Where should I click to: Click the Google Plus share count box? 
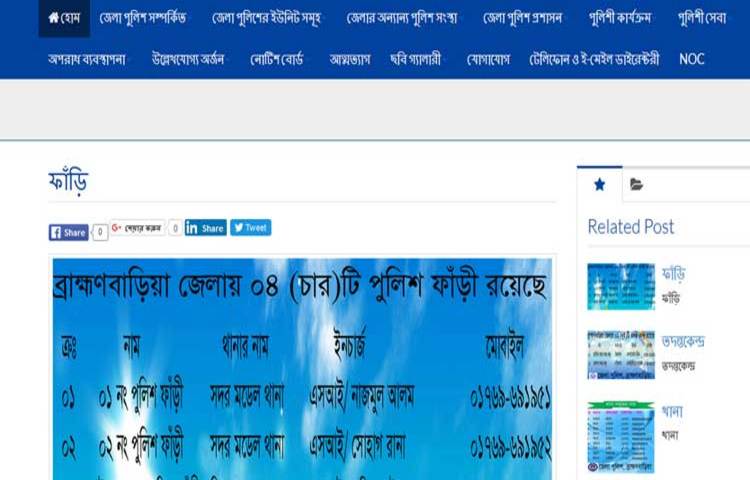click(175, 228)
